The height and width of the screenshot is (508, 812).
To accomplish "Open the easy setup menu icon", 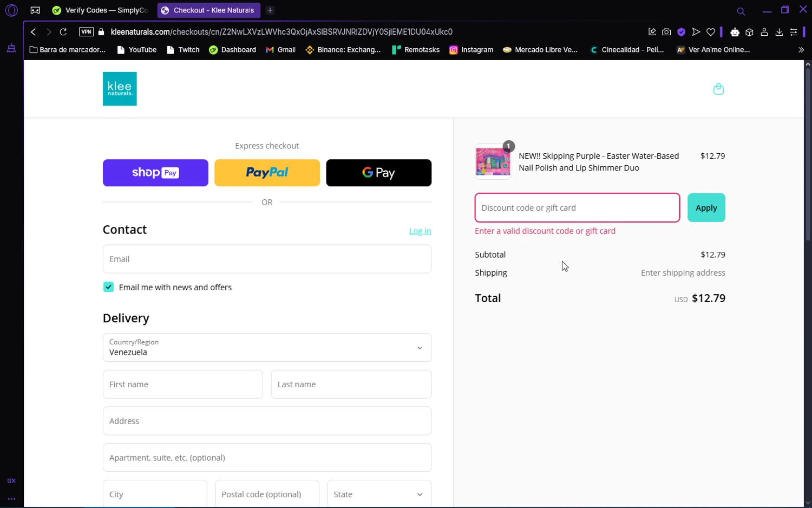I will (x=794, y=32).
